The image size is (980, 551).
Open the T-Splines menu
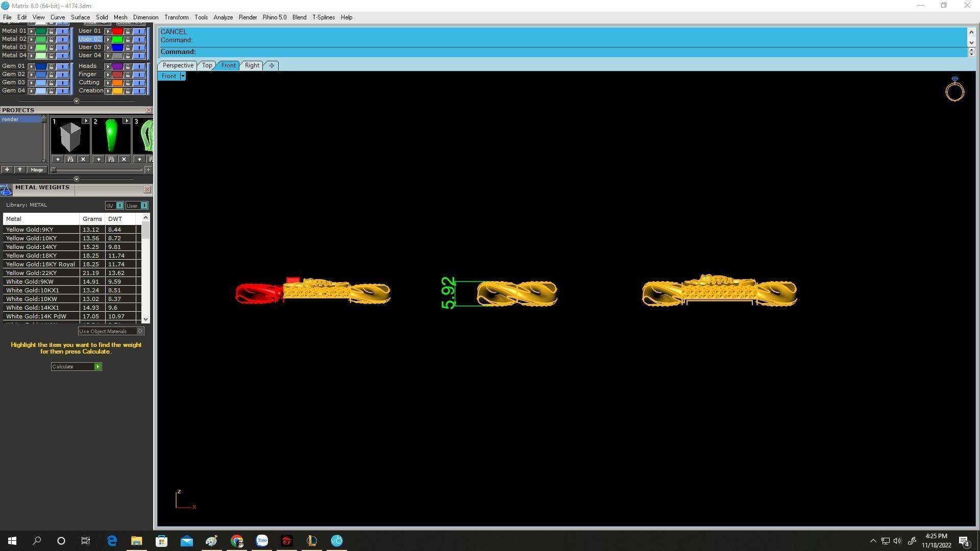pos(323,17)
